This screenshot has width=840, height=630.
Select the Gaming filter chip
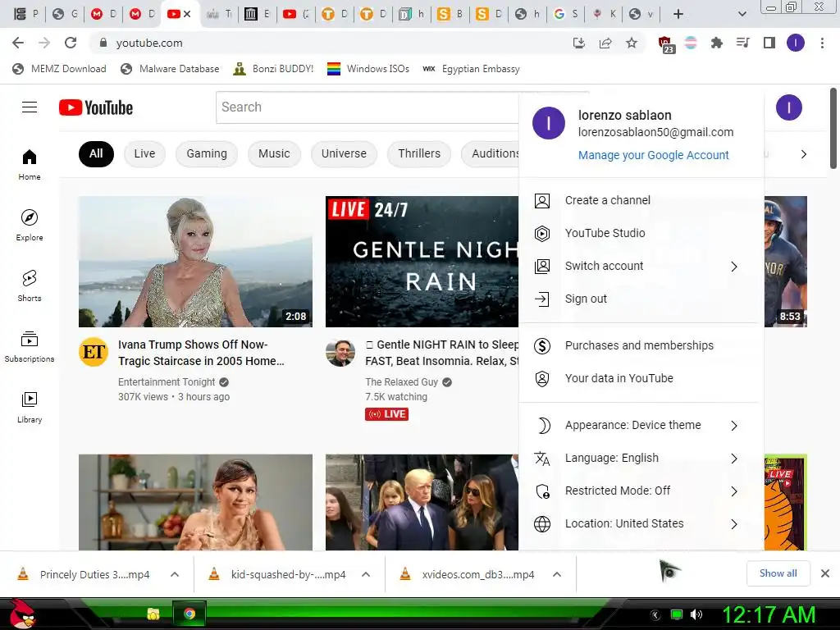click(x=206, y=154)
